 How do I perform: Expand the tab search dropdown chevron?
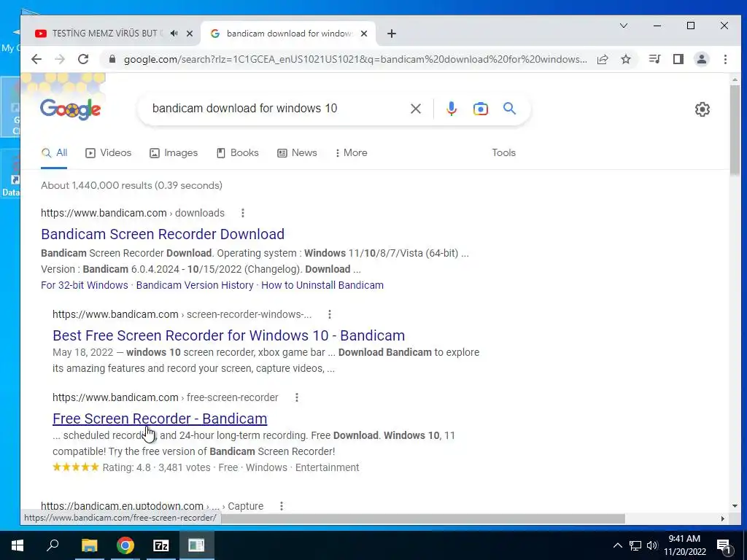(624, 26)
